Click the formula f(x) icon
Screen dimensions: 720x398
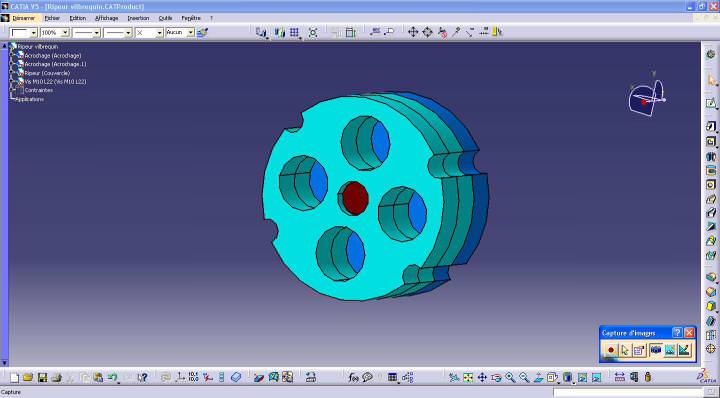(353, 377)
